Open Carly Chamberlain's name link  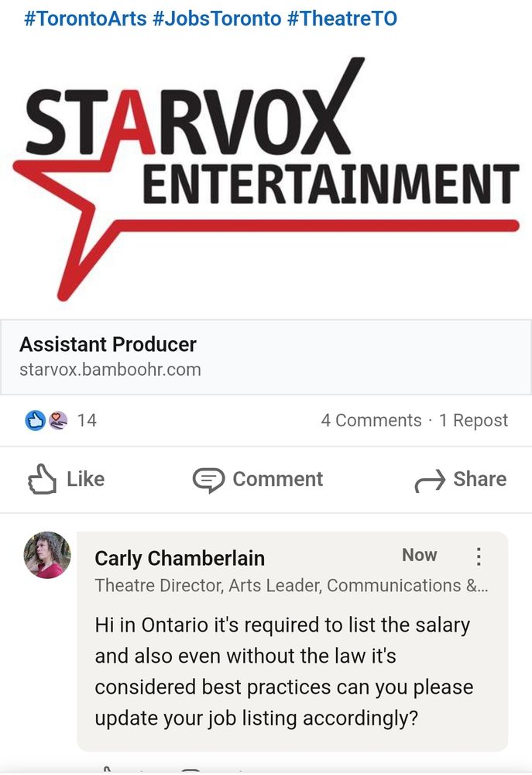(180, 558)
